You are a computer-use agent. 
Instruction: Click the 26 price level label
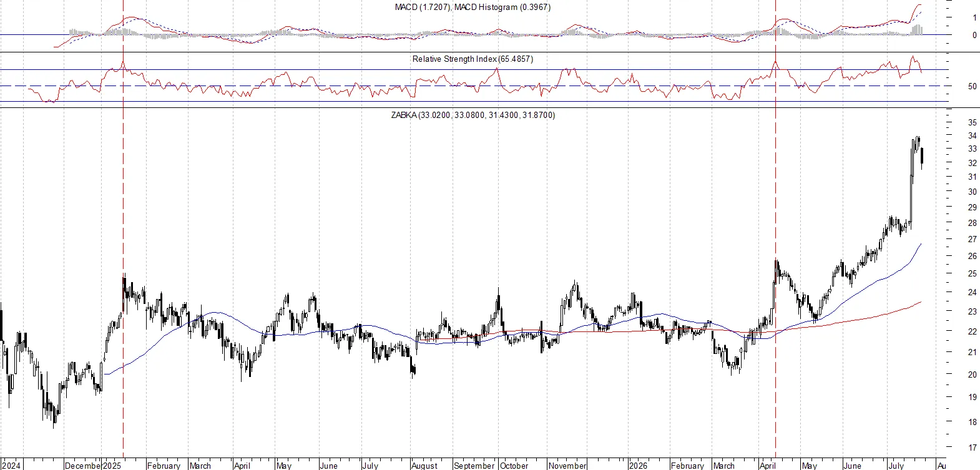[x=973, y=256]
